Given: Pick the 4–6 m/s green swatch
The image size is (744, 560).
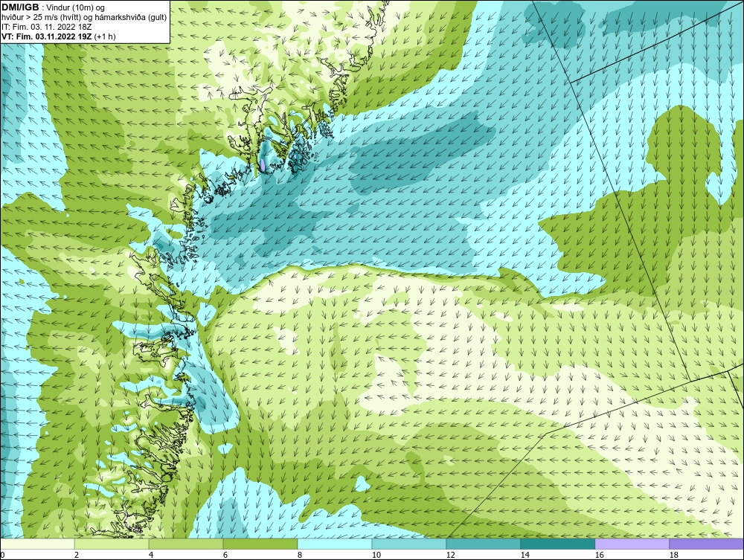Looking at the screenshot, I should coord(186,544).
